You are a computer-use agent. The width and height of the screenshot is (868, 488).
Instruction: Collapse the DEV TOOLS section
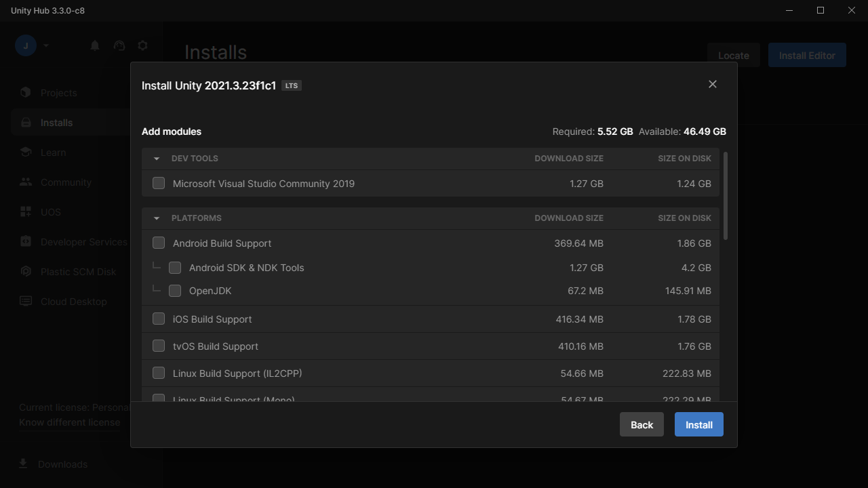(x=157, y=159)
